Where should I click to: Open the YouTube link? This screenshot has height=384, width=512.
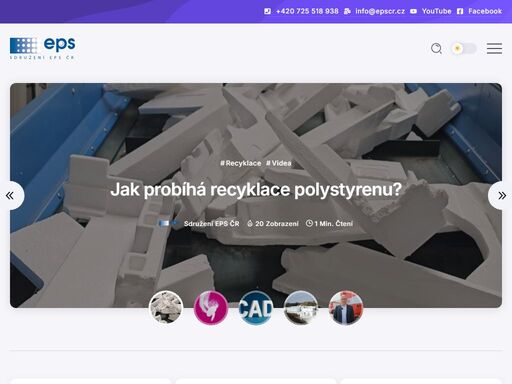436,11
